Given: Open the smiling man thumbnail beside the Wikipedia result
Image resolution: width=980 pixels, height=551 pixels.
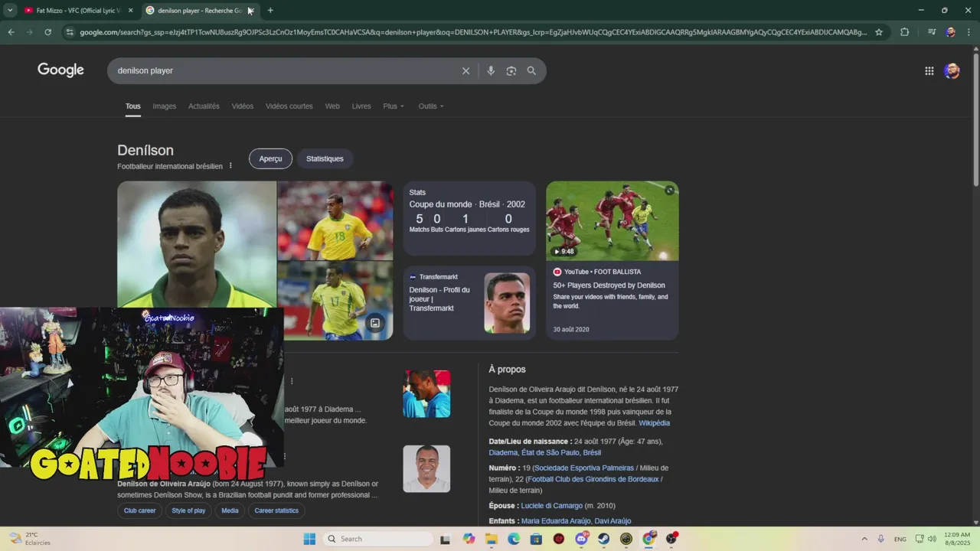Looking at the screenshot, I should tap(426, 468).
